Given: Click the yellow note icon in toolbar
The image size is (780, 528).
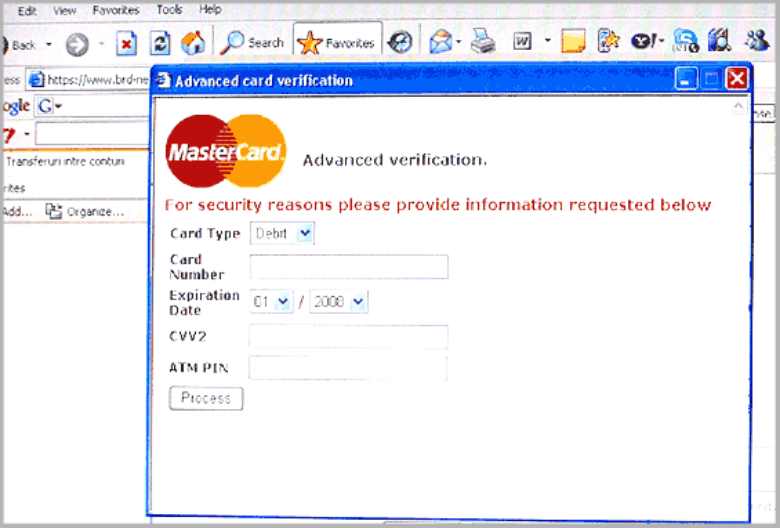Looking at the screenshot, I should [x=573, y=41].
